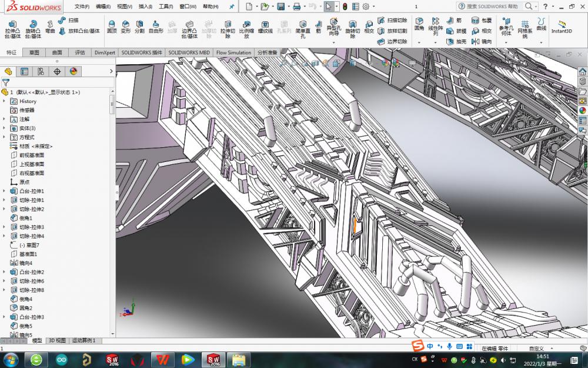Image resolution: width=588 pixels, height=368 pixels.
Task: Select the 拉伸切除 extruded cut tool
Action: click(x=228, y=29)
